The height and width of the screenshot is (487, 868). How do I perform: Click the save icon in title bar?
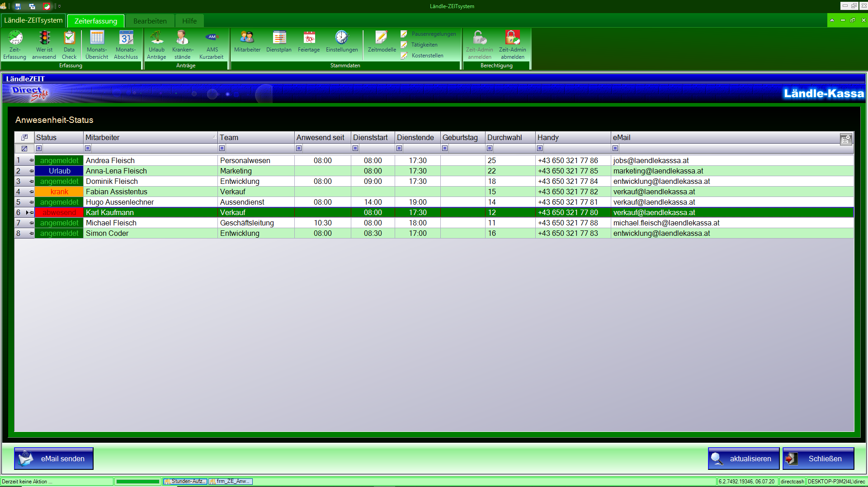[18, 6]
